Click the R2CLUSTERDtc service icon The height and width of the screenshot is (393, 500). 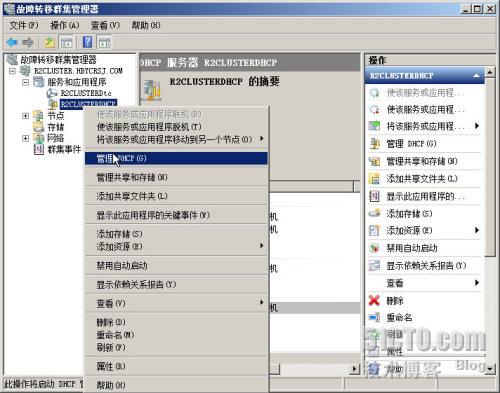click(52, 93)
